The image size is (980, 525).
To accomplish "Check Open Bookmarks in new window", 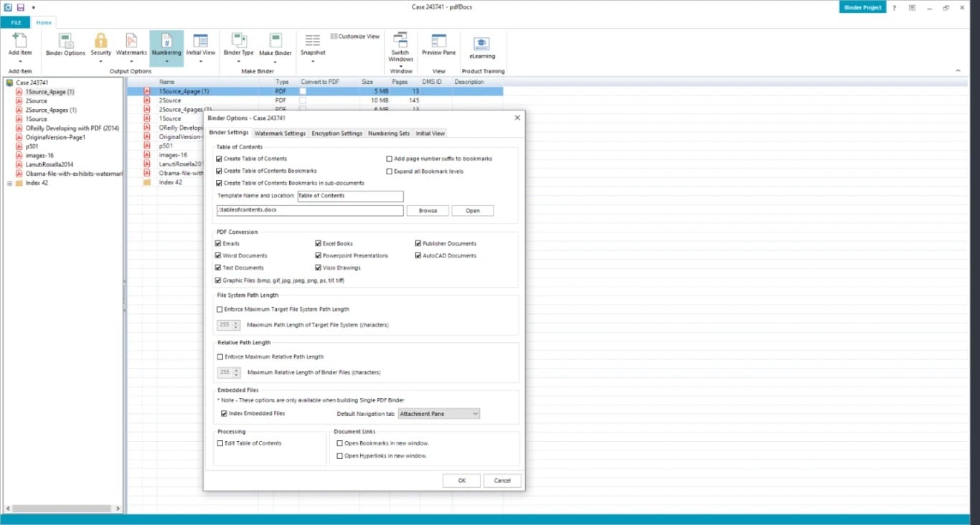I will point(340,443).
